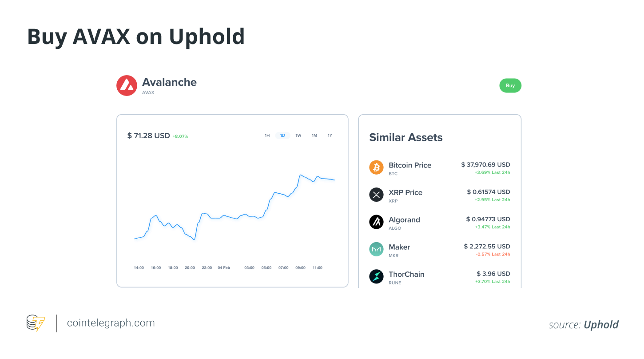
Task: Switch chart to 1W range
Action: pos(298,136)
